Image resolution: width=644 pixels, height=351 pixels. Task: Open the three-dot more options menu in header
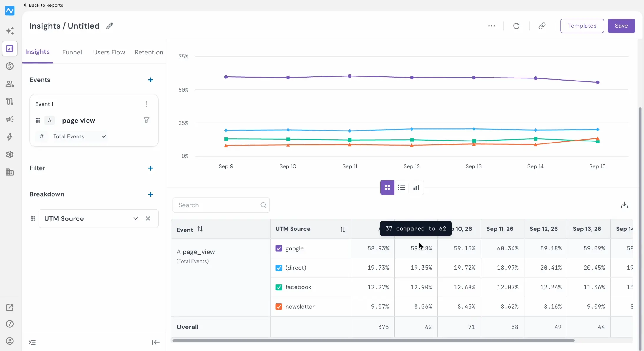click(492, 26)
